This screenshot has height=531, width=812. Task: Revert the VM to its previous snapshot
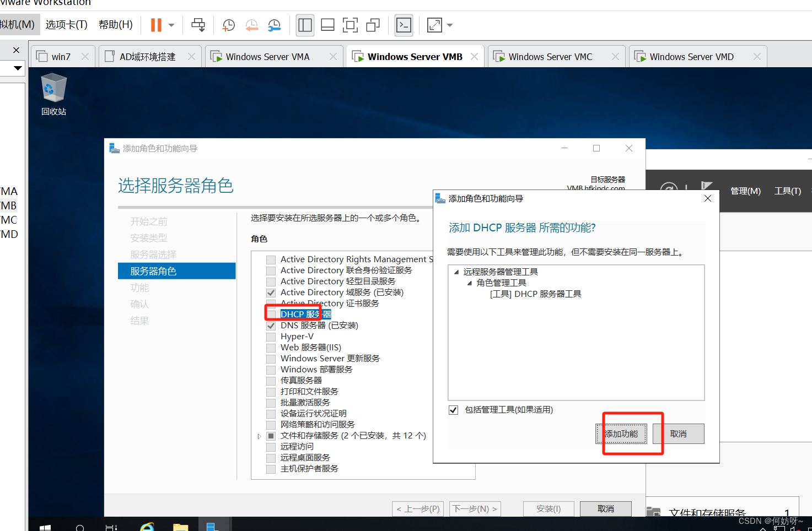pyautogui.click(x=251, y=25)
